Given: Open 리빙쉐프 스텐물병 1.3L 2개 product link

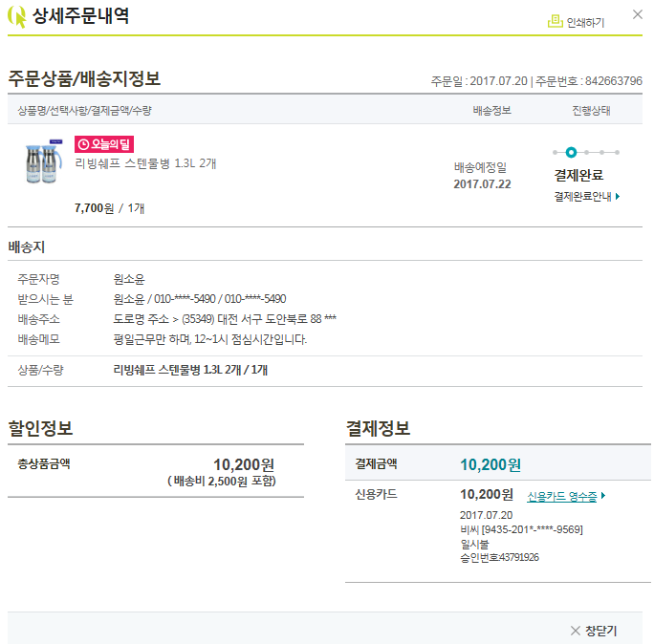Looking at the screenshot, I should click(145, 163).
